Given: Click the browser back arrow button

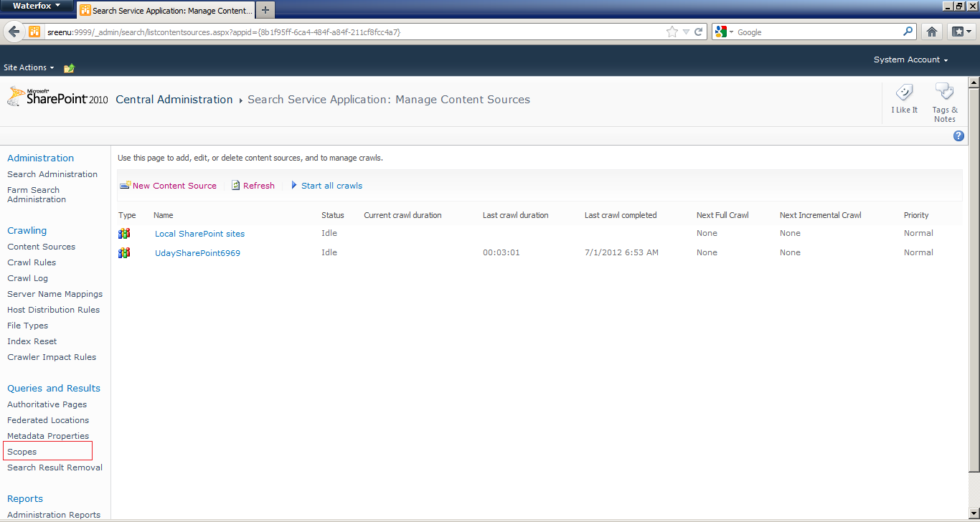Looking at the screenshot, I should pos(14,32).
